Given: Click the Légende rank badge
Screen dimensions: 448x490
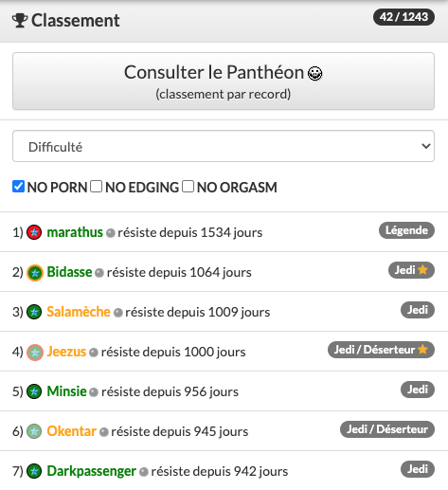Looking at the screenshot, I should 406,230.
